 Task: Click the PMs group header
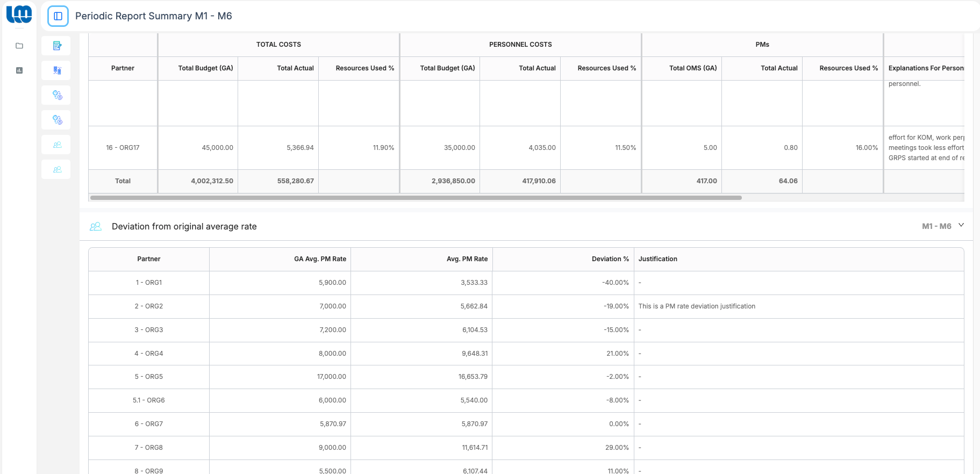[762, 45]
